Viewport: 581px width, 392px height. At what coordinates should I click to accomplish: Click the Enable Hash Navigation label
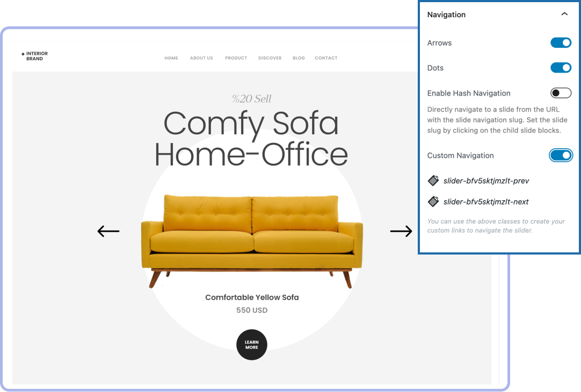pos(469,93)
